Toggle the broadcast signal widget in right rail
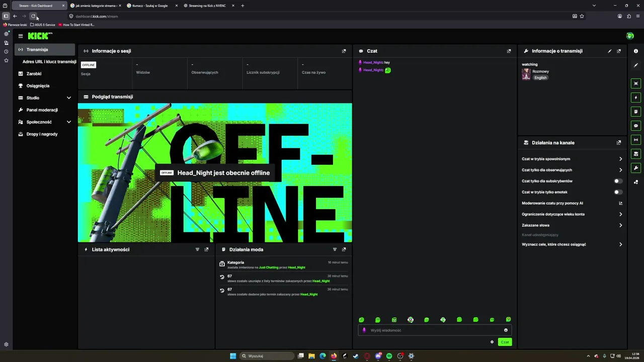The image size is (644, 362). pyautogui.click(x=636, y=140)
